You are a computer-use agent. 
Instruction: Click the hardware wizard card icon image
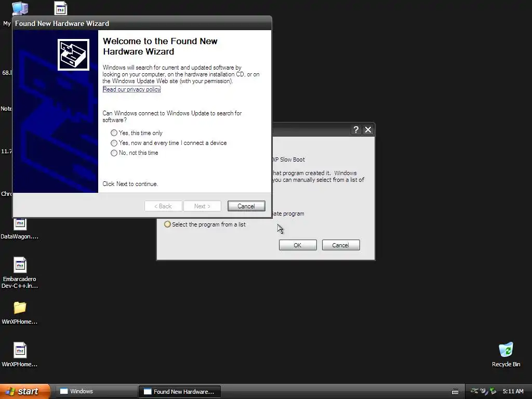(73, 55)
